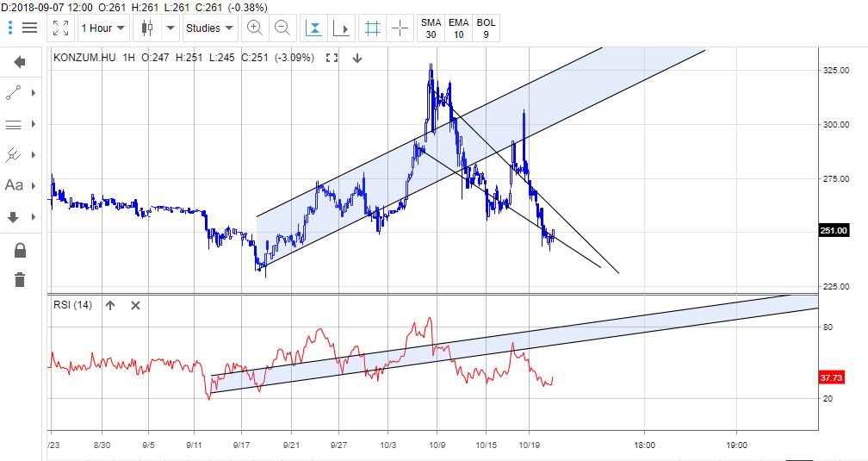Select the trend line drawing tool
Viewport: 868px width, 461px height.
click(x=13, y=92)
